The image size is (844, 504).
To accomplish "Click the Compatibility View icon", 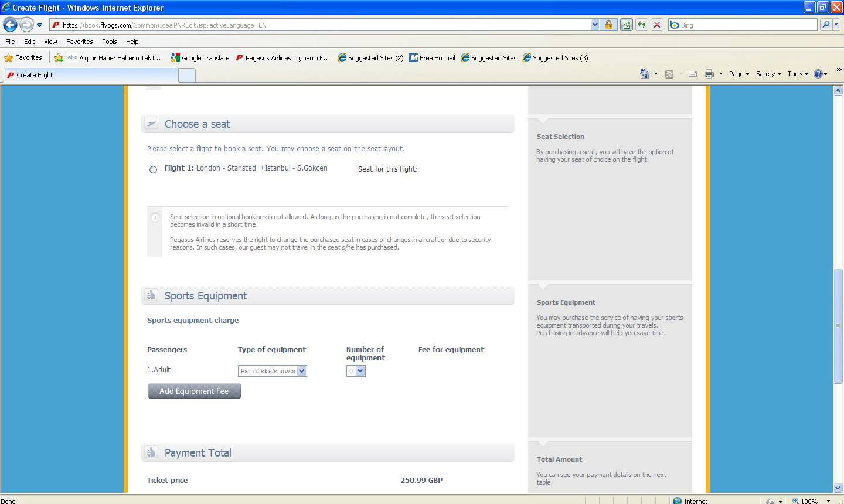I will pos(627,25).
